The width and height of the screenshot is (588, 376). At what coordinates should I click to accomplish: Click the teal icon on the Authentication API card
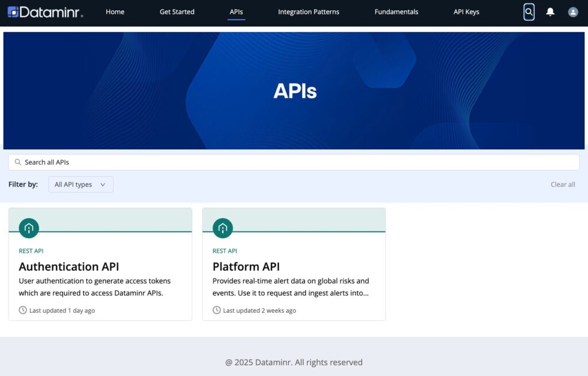[28, 227]
